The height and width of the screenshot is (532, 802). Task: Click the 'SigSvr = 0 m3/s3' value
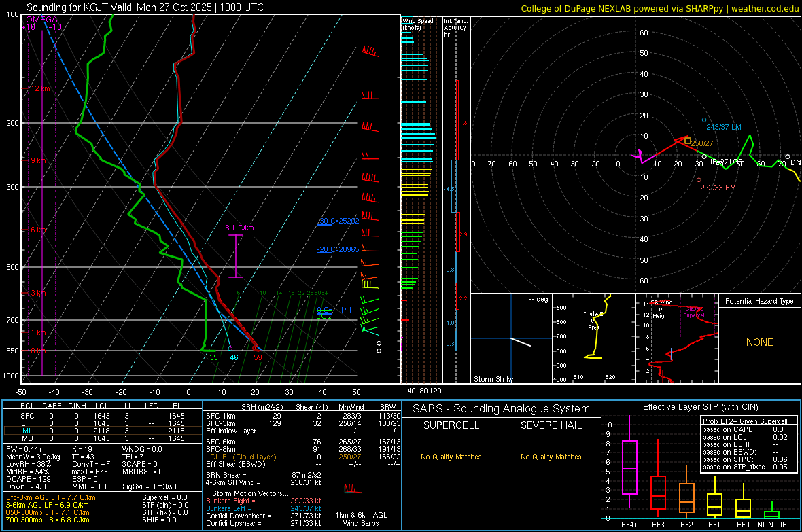(x=150, y=486)
